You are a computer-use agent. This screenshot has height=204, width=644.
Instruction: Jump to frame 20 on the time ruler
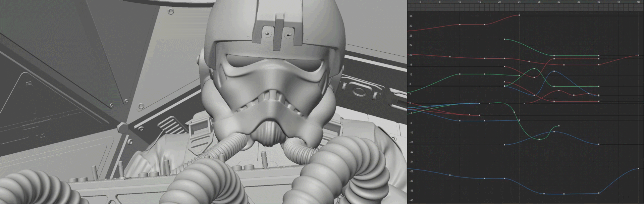499,2
